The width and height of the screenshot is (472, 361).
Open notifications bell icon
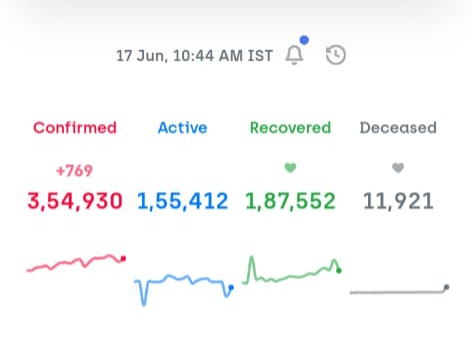[294, 55]
